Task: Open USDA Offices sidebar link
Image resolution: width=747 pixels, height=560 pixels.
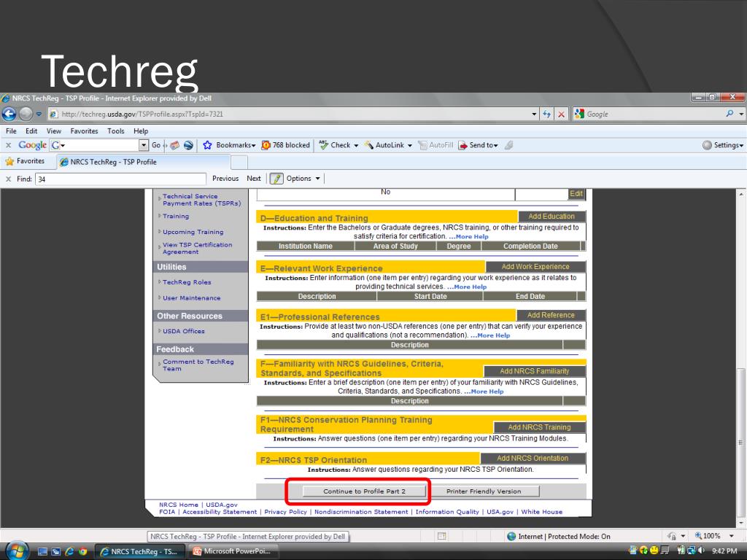Action: pyautogui.click(x=183, y=331)
